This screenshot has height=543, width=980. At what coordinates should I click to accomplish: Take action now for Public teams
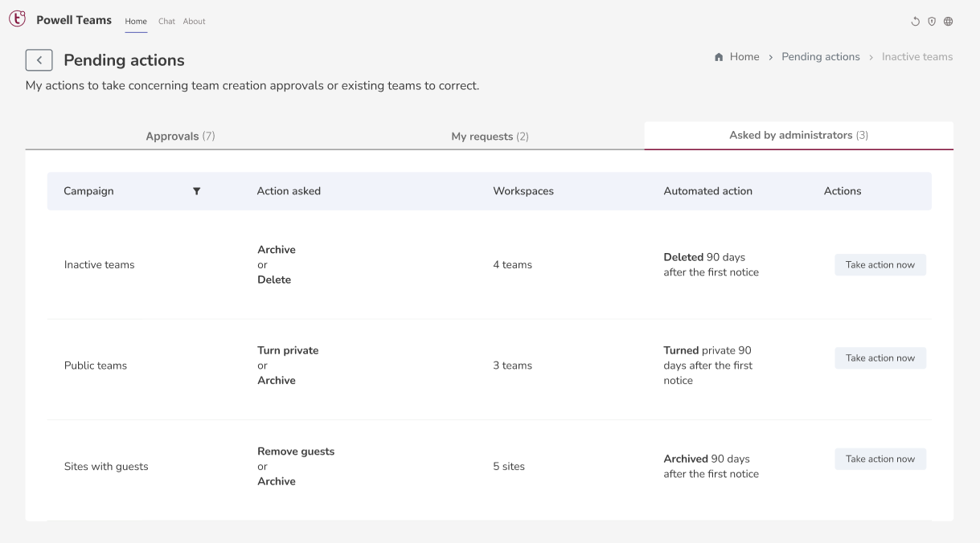click(x=880, y=358)
